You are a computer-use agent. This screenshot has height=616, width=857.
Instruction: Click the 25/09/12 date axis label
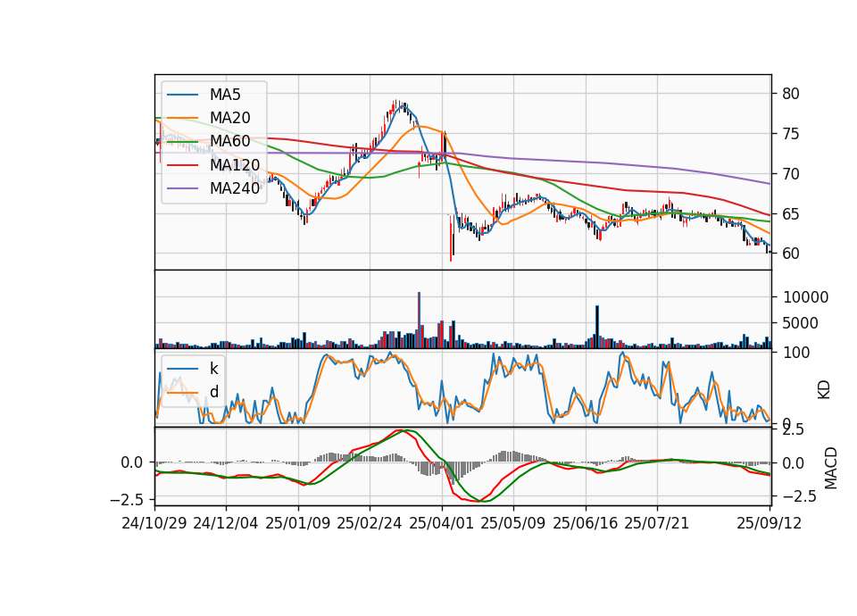(770, 523)
